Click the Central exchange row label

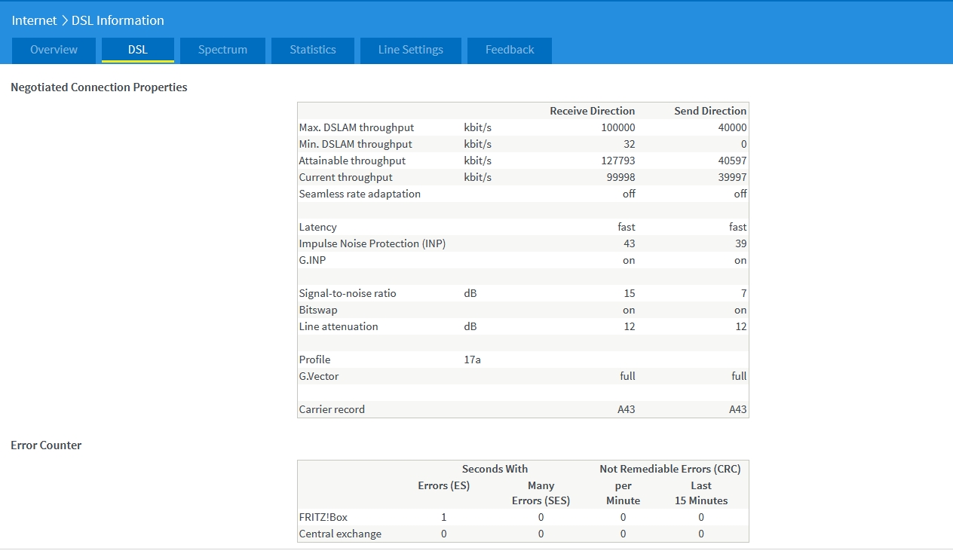pyautogui.click(x=339, y=534)
